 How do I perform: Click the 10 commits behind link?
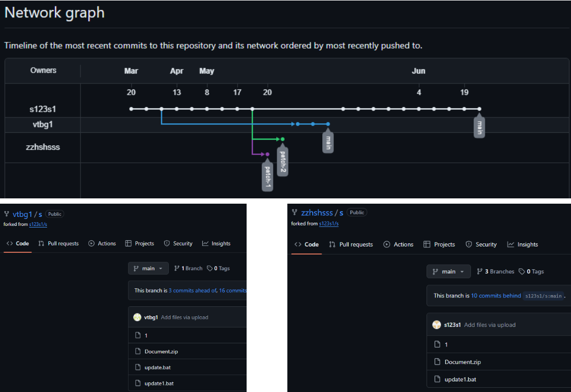point(496,296)
